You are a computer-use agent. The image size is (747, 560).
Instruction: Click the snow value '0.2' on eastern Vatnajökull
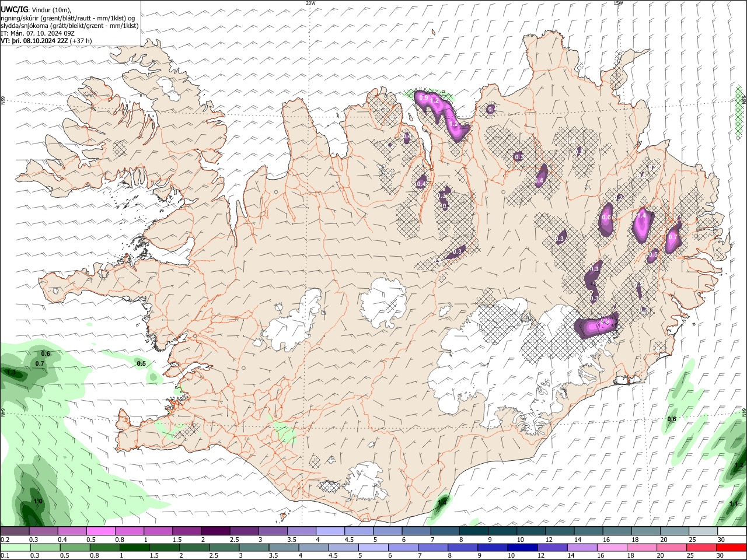coord(605,321)
